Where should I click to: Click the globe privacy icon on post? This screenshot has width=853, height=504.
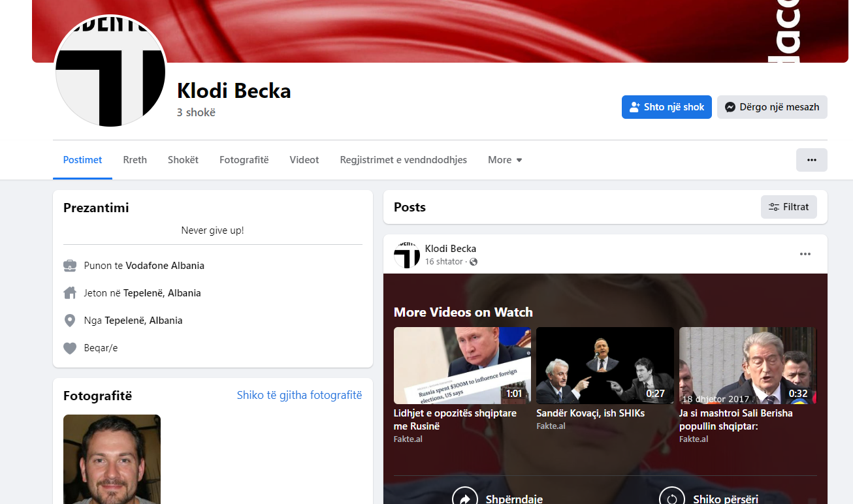(474, 262)
